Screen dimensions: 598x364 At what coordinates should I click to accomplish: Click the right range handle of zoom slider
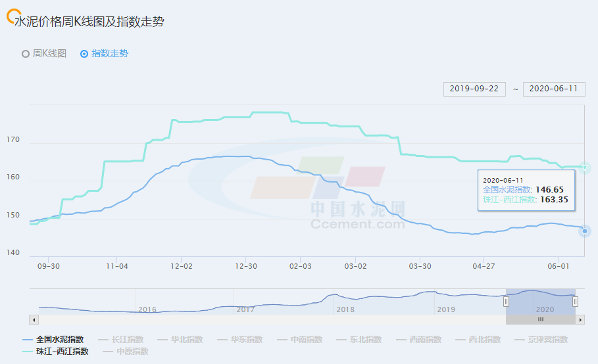[575, 301]
